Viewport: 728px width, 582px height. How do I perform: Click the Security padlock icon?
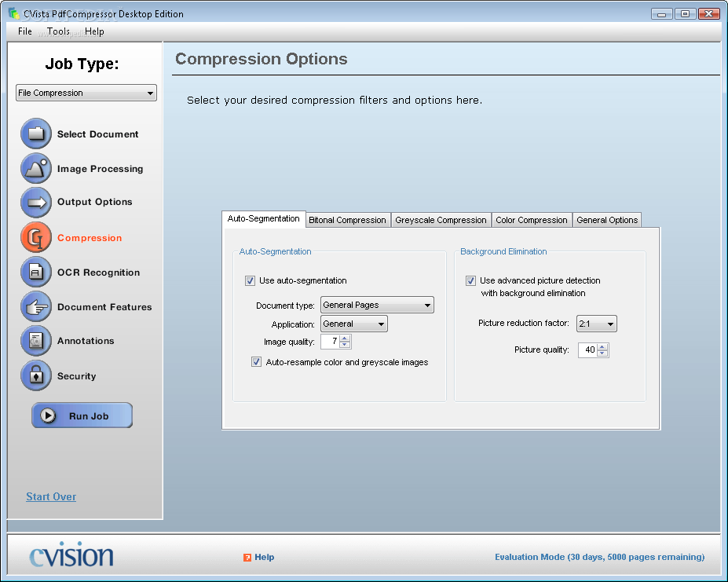pos(36,375)
